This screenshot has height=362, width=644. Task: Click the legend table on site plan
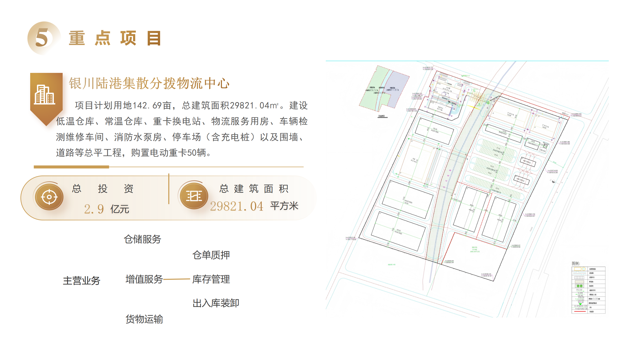click(x=588, y=290)
